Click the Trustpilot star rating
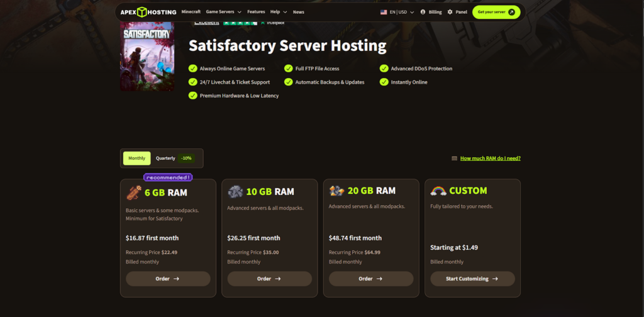This screenshot has height=317, width=644. (x=240, y=23)
